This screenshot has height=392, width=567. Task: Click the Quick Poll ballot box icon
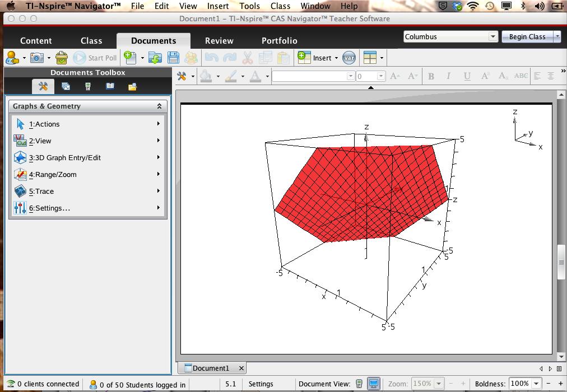coord(62,58)
